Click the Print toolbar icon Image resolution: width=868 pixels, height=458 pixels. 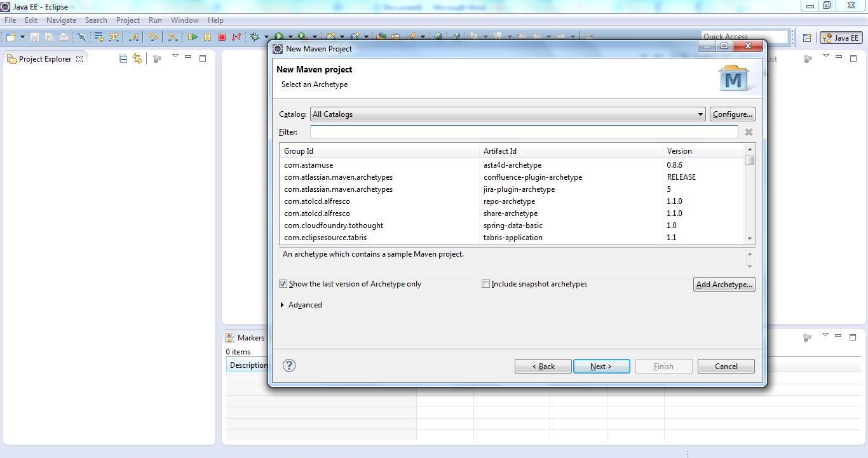tap(64, 37)
